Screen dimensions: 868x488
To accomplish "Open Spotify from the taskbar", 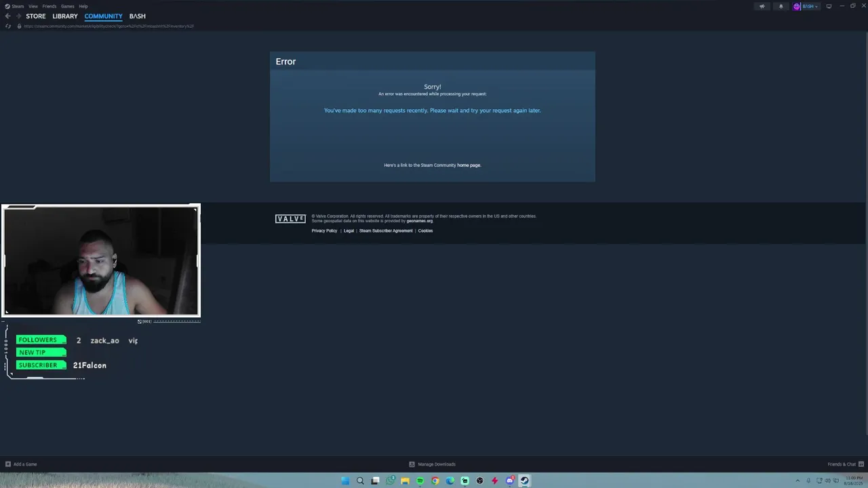I will (420, 481).
